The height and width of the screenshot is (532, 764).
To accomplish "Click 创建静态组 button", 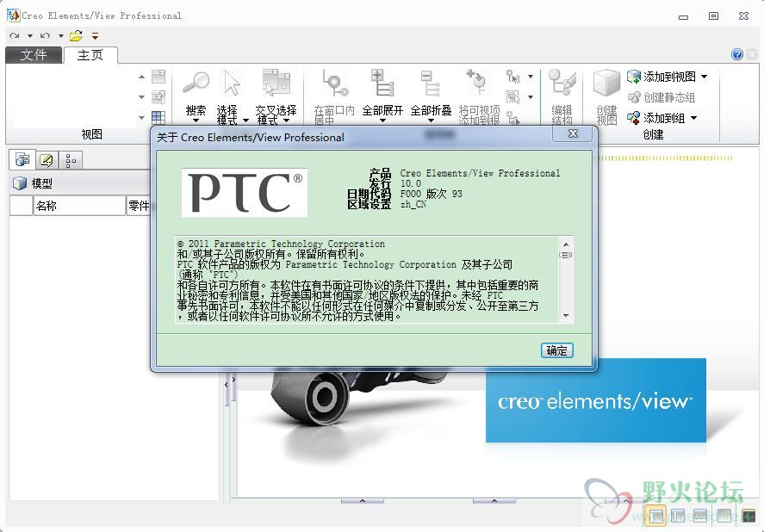I will tap(662, 97).
